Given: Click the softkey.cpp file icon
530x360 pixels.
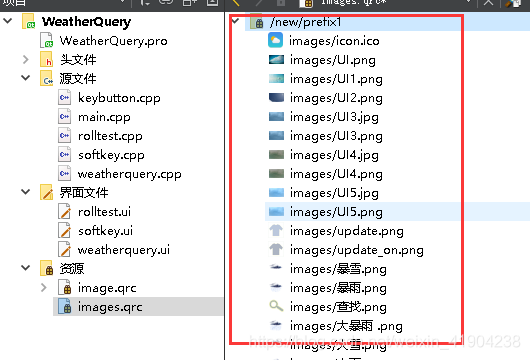Looking at the screenshot, I should point(64,155).
